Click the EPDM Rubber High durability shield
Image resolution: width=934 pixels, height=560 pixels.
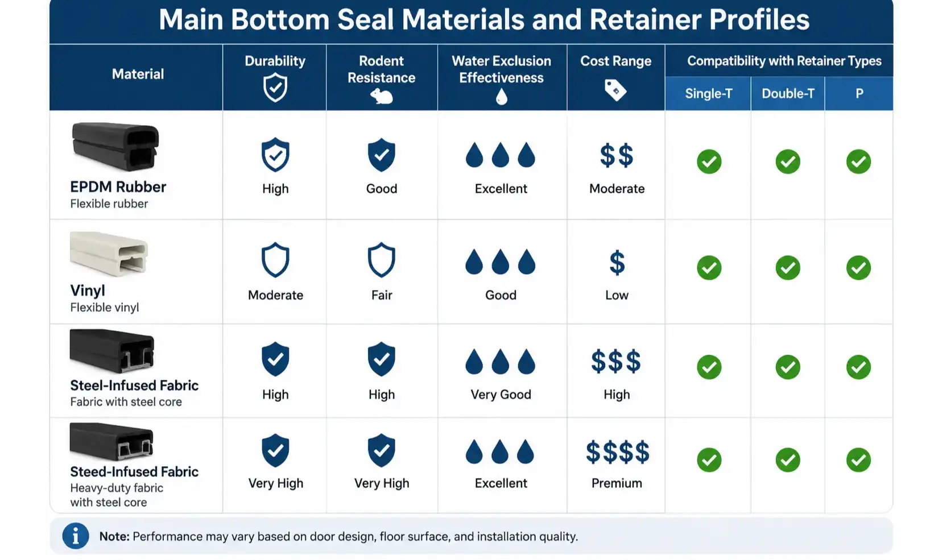pyautogui.click(x=275, y=155)
